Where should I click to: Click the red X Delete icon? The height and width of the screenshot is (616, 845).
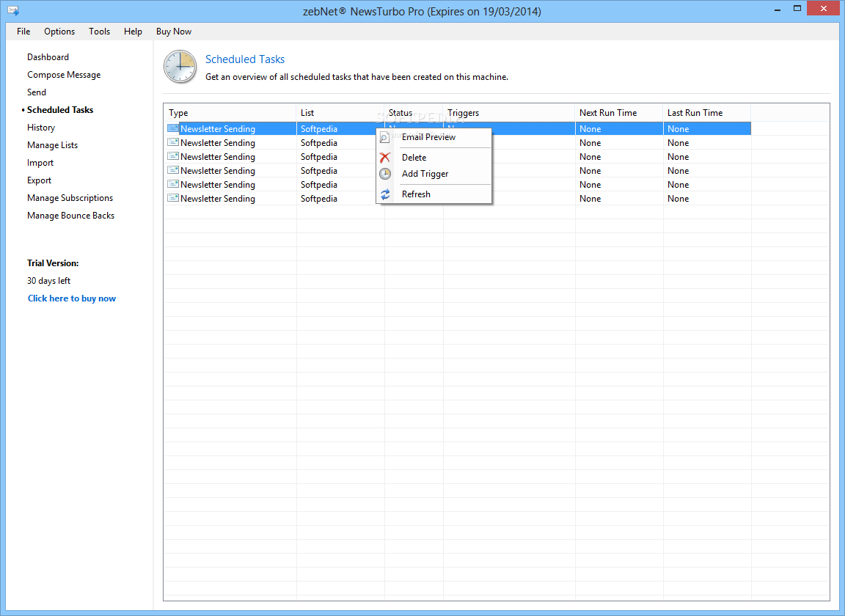pyautogui.click(x=385, y=158)
